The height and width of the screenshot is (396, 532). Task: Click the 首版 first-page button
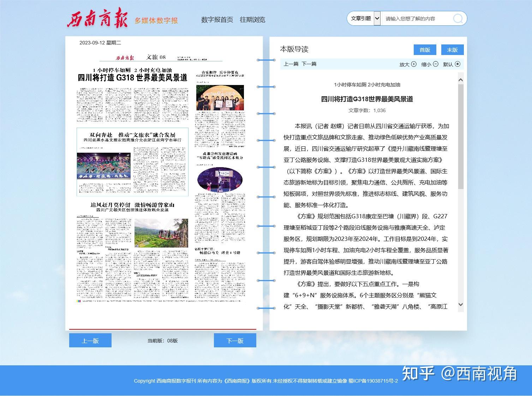click(425, 50)
